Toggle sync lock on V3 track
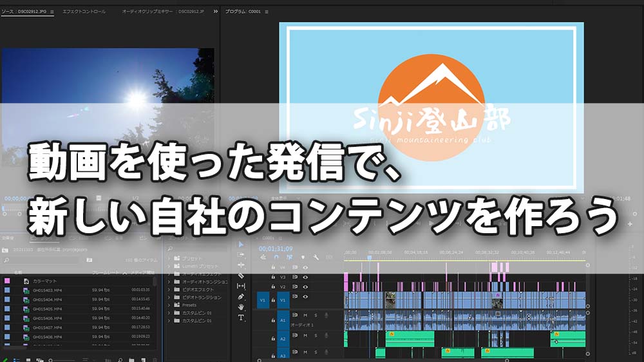 click(x=294, y=277)
